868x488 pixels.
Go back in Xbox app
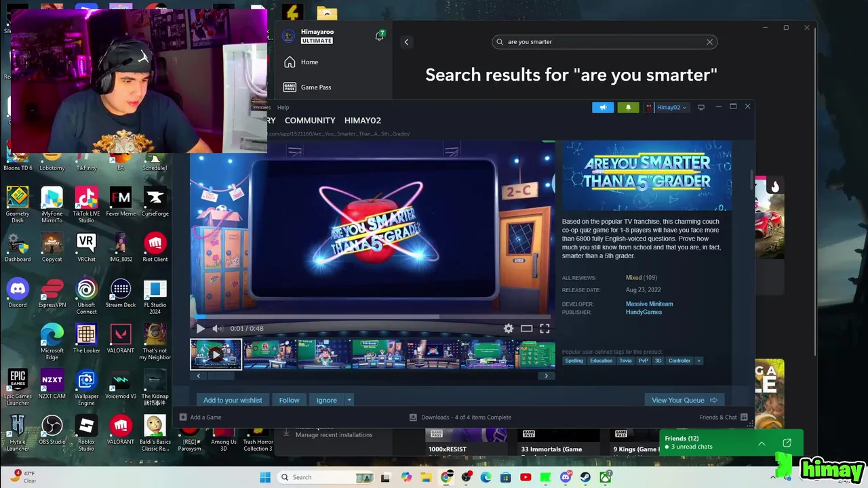point(406,42)
